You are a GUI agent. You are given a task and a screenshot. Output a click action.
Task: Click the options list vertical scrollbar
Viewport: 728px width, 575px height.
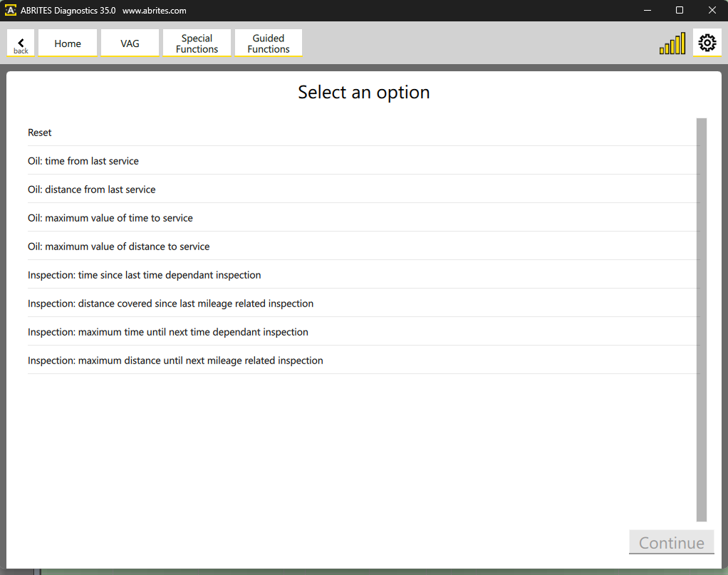[702, 319]
